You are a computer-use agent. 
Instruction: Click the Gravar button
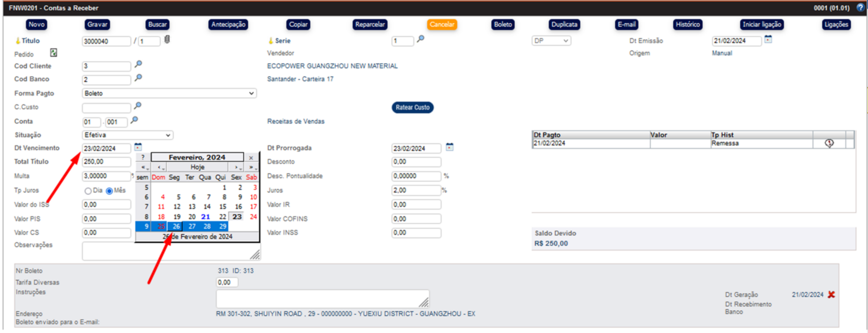[x=97, y=24]
